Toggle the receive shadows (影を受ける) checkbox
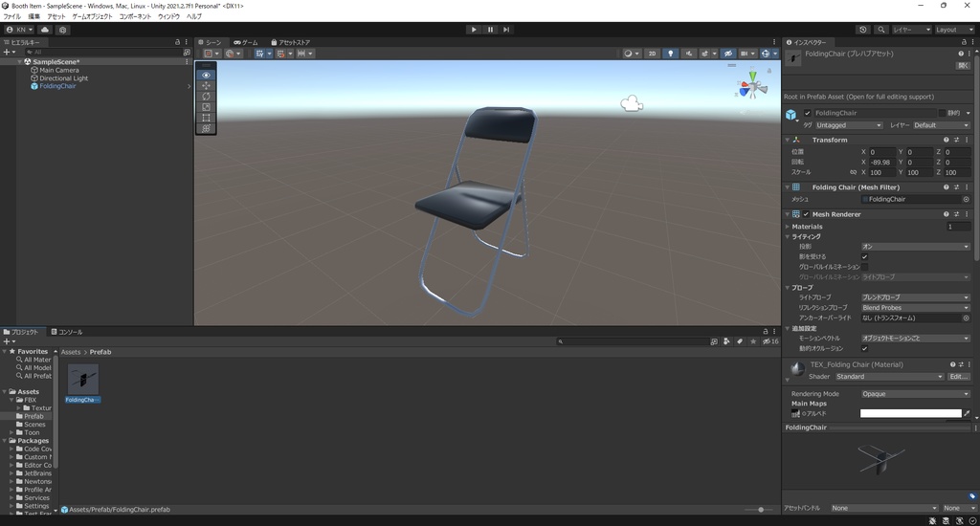The width and height of the screenshot is (980, 526). [865, 256]
